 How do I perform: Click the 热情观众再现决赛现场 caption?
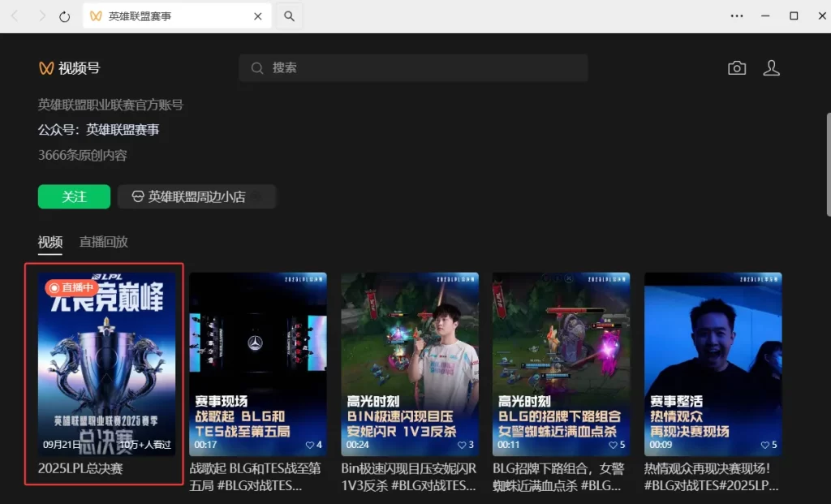click(711, 477)
